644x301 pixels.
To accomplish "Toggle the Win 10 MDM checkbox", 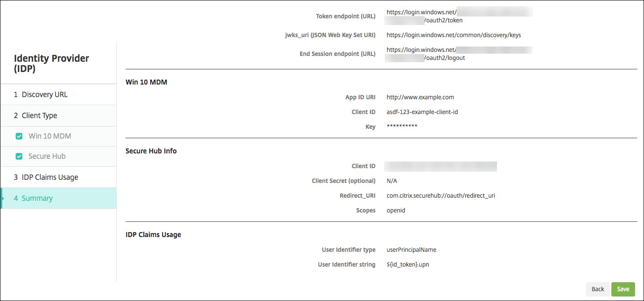I will tap(19, 136).
